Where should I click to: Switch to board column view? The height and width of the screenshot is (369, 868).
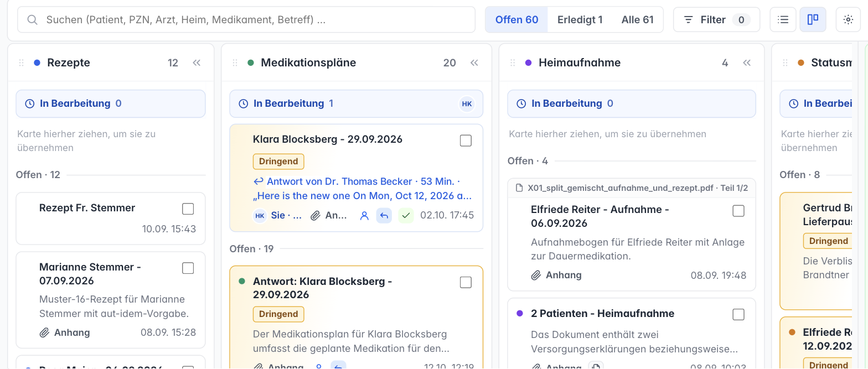point(813,20)
